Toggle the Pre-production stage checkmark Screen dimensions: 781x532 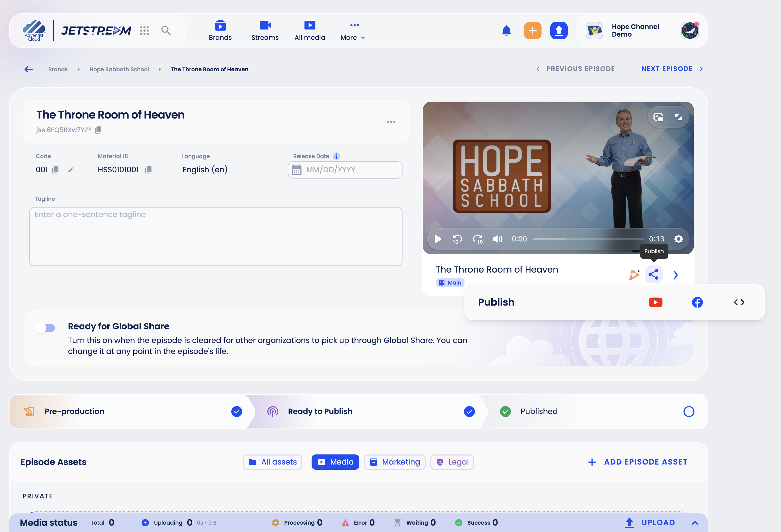236,411
